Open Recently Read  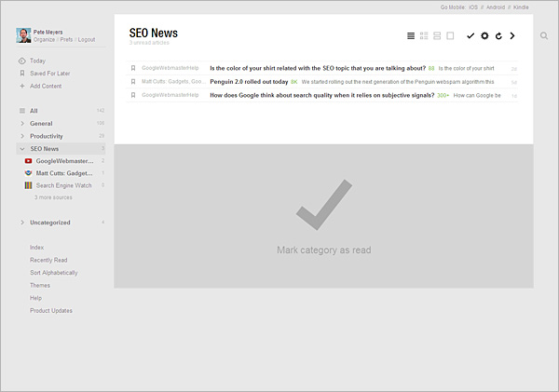point(48,260)
